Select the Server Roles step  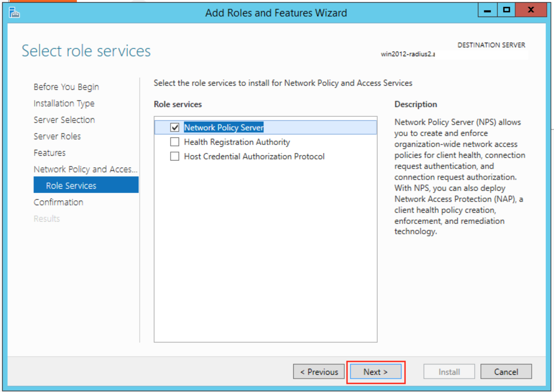(x=57, y=136)
